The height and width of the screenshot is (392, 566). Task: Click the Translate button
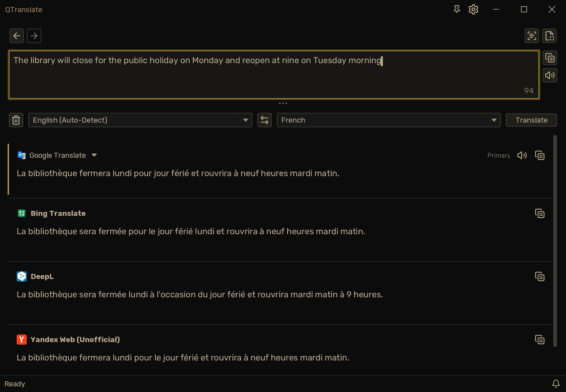[531, 120]
